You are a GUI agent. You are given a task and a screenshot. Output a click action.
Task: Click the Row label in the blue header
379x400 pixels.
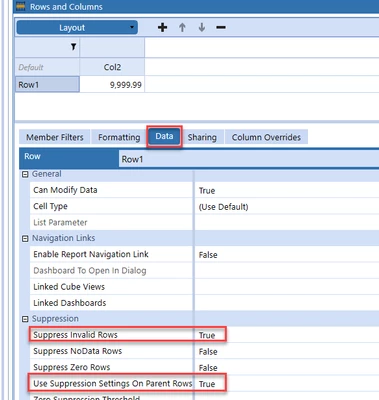pyautogui.click(x=32, y=156)
